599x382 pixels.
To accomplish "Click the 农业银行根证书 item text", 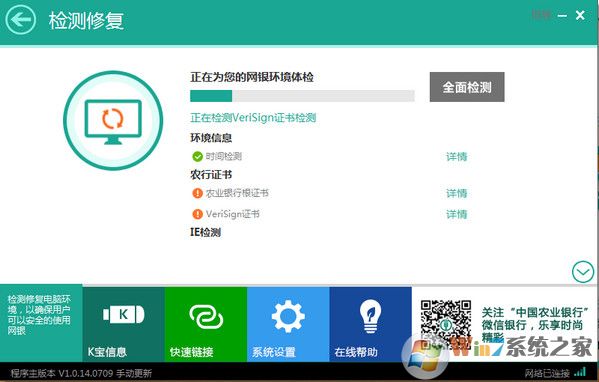I will 237,193.
